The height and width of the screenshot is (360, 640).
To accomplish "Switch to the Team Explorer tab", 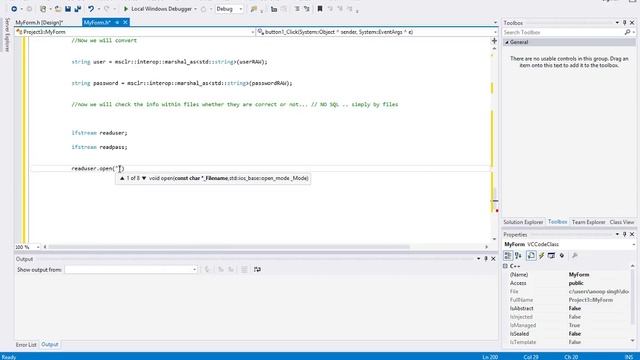I will click(588, 222).
